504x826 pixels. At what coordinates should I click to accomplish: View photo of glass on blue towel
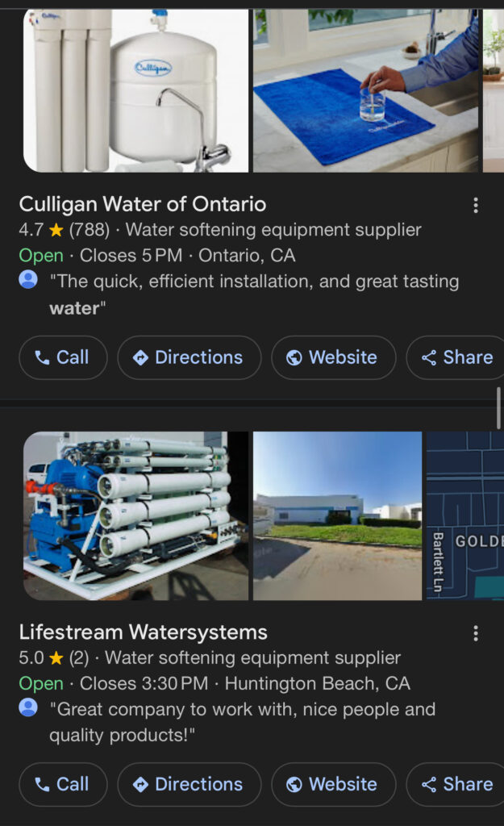(365, 89)
